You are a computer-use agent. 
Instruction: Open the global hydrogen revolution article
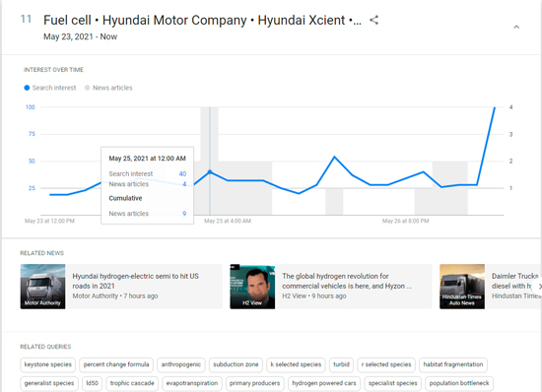[x=347, y=281]
